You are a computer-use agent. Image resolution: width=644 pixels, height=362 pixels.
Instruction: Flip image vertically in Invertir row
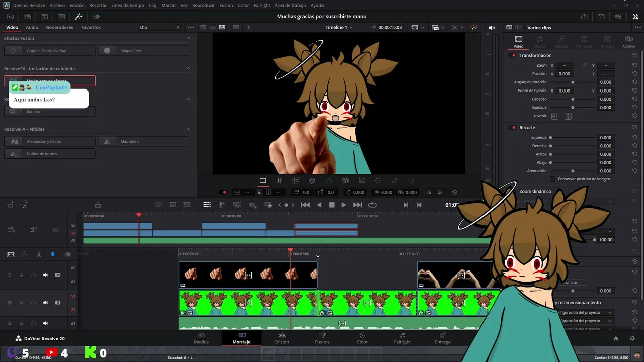(x=568, y=116)
